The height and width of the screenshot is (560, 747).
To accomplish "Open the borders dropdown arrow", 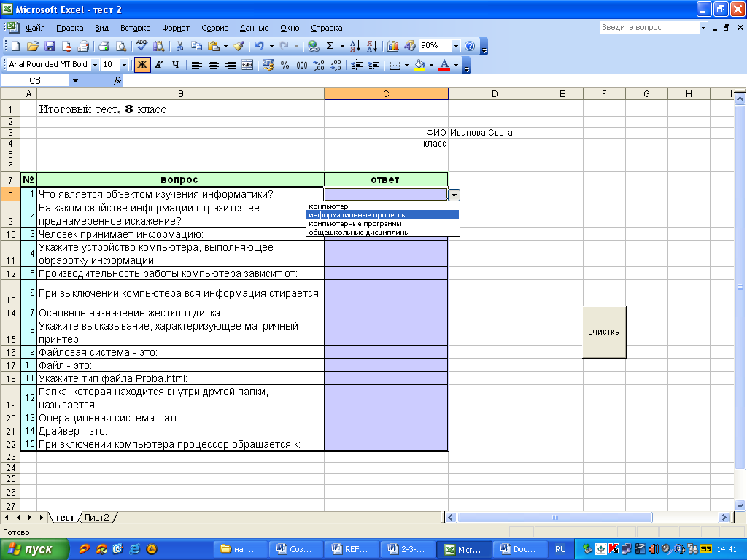I will [x=406, y=65].
